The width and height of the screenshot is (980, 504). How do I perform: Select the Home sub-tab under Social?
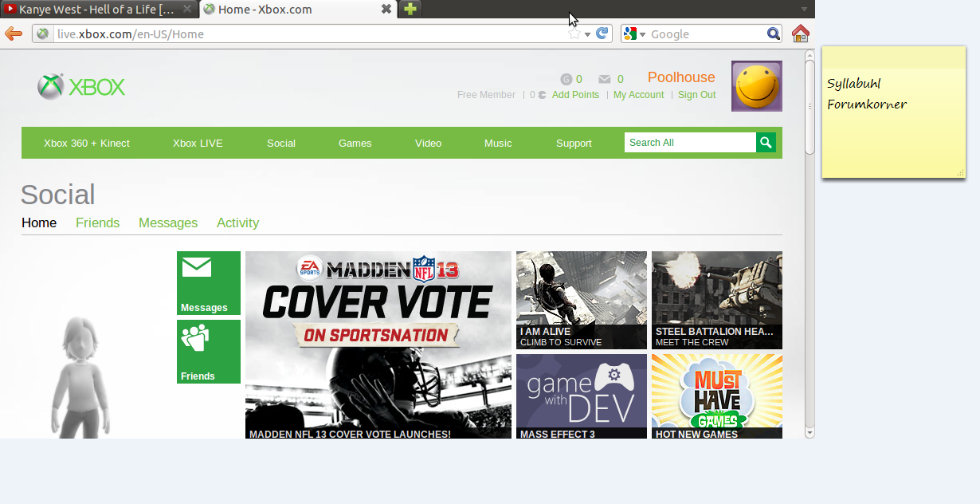[x=39, y=222]
